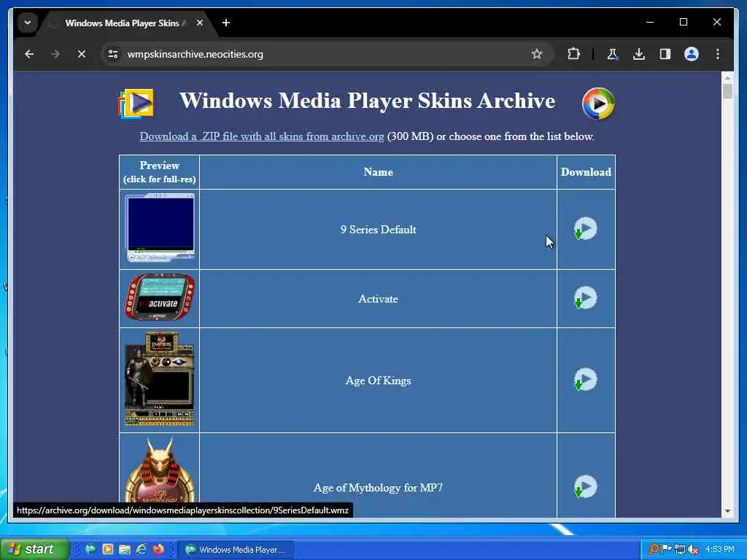This screenshot has width=747, height=560.
Task: Open the Windows Start button
Action: point(34,549)
